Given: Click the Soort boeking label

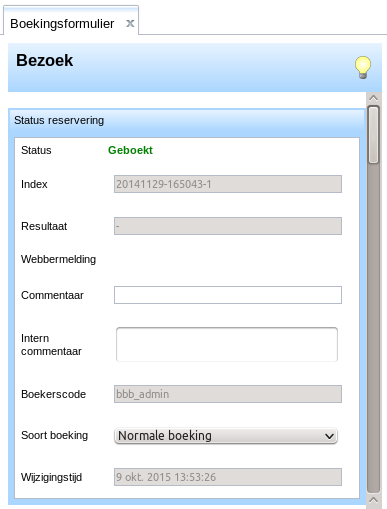Looking at the screenshot, I should [54, 435].
